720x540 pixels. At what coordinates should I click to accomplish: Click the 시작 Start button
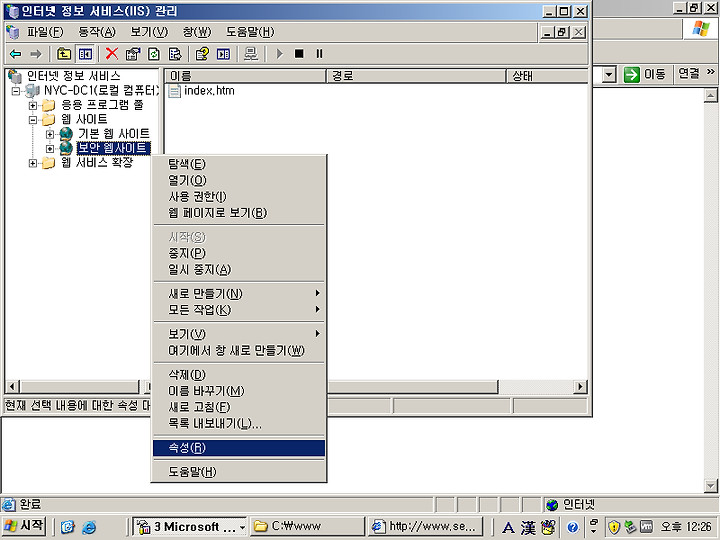coord(24,526)
